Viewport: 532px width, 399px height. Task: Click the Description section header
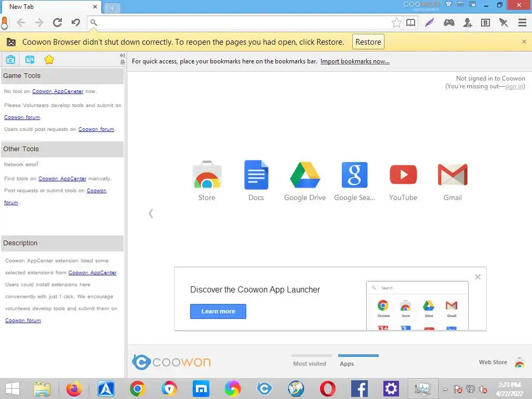click(62, 243)
